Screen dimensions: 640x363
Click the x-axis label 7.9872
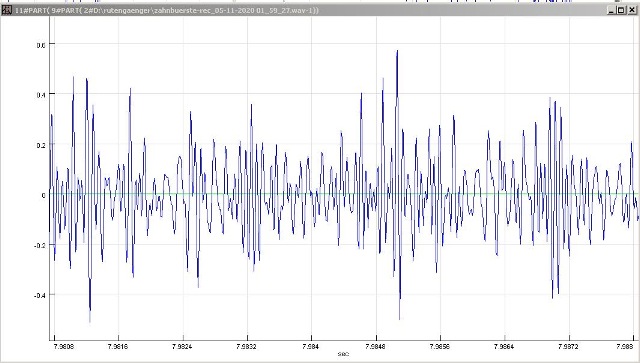tap(569, 347)
